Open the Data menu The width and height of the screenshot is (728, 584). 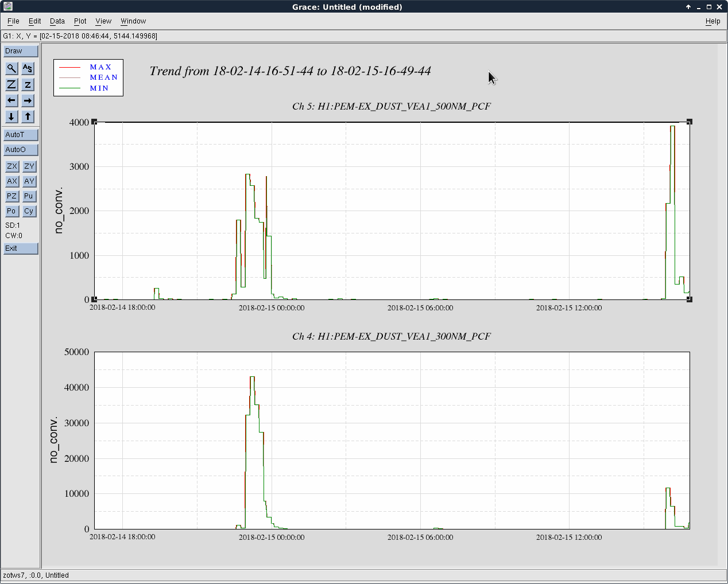pyautogui.click(x=57, y=21)
